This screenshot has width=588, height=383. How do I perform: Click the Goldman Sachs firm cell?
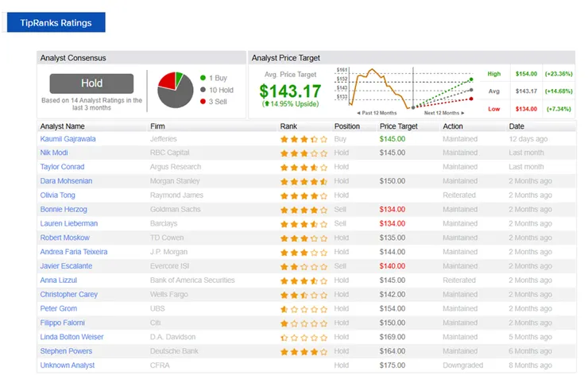[x=175, y=209]
